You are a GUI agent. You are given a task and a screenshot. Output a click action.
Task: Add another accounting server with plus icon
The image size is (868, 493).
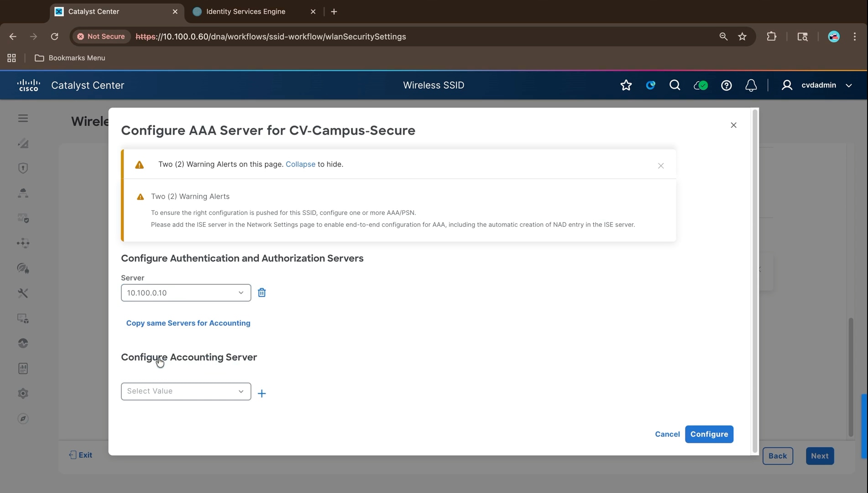pyautogui.click(x=261, y=393)
